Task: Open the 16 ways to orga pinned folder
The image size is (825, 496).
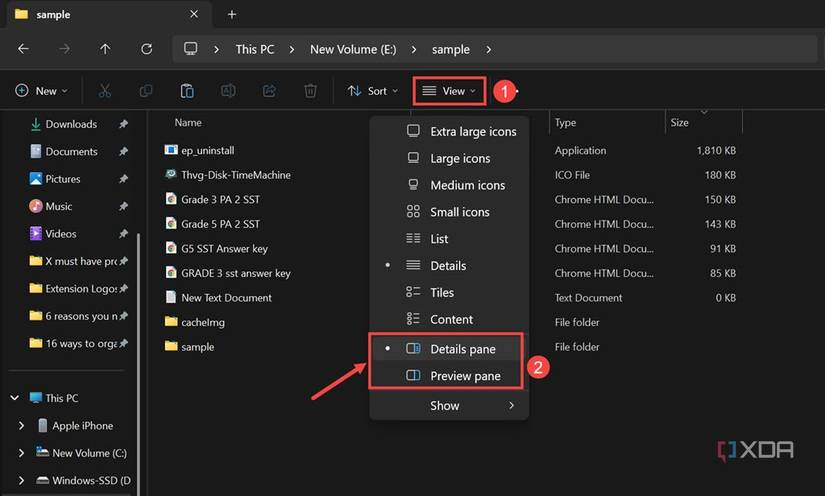Action: pyautogui.click(x=81, y=343)
